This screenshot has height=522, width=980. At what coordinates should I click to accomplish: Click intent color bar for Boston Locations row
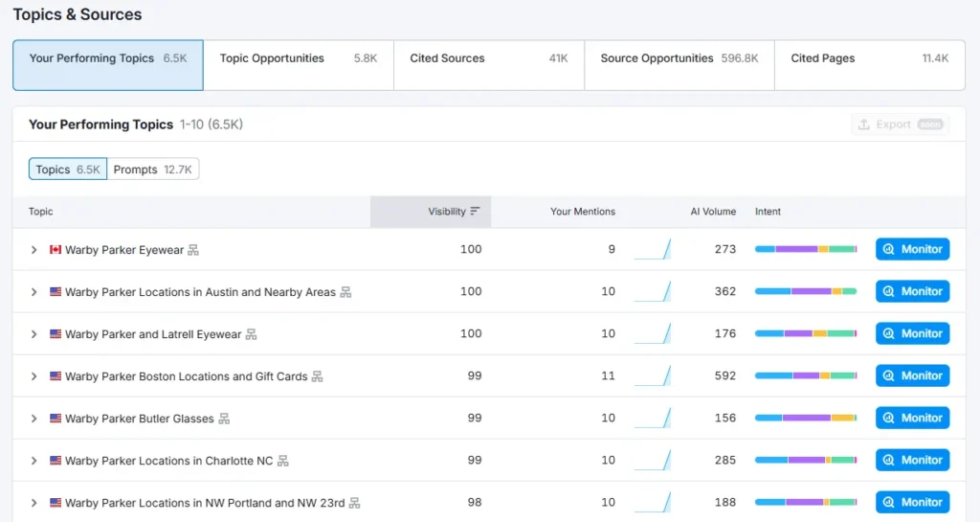coord(806,375)
